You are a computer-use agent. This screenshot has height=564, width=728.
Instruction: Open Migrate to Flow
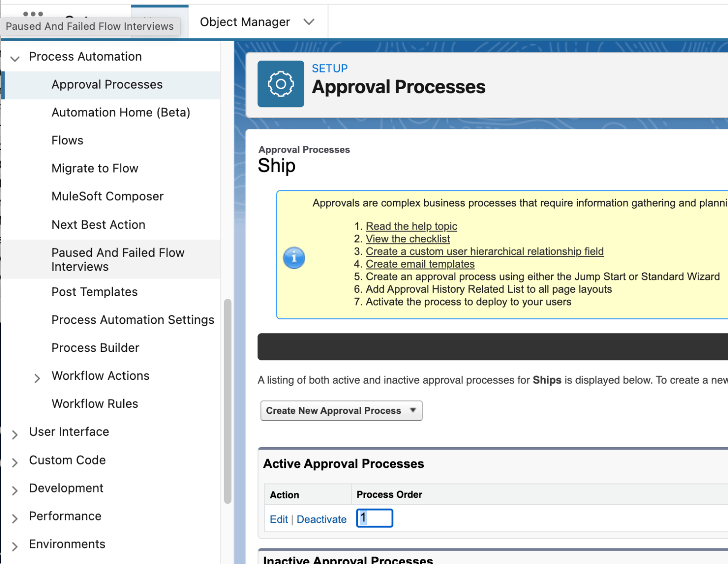click(x=95, y=168)
